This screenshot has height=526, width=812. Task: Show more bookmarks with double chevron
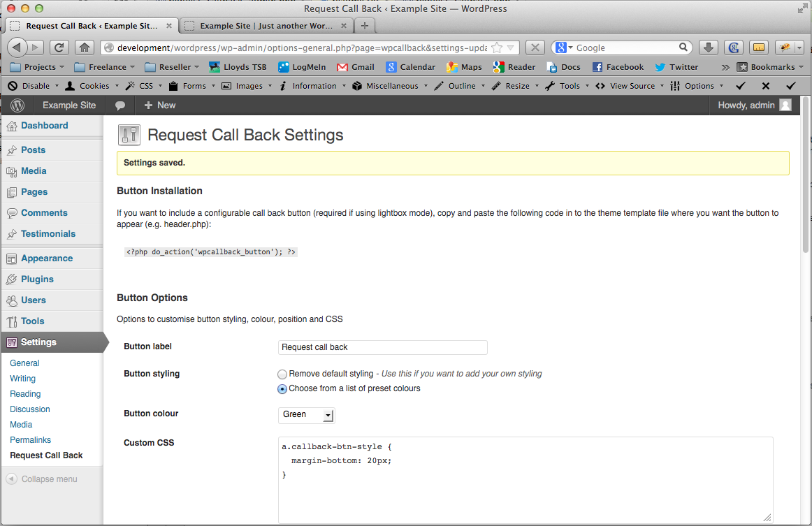click(725, 67)
